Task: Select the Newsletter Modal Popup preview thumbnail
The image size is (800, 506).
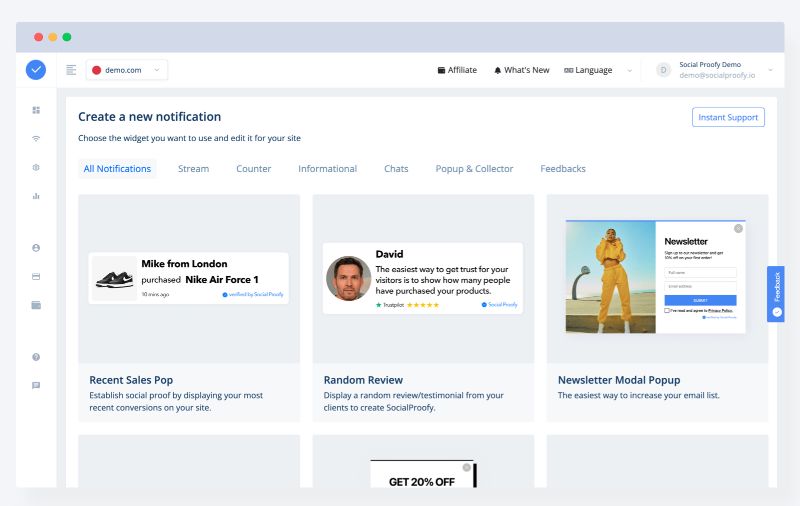Action: point(658,279)
